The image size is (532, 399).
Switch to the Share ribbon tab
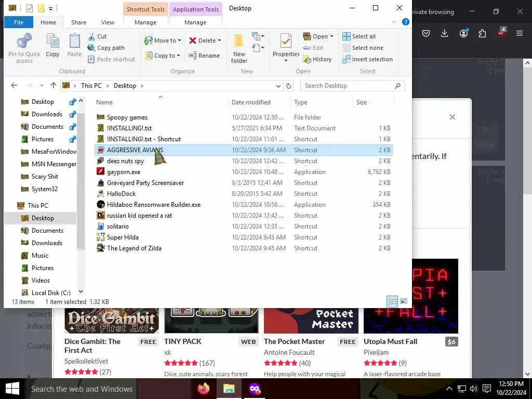click(x=78, y=22)
